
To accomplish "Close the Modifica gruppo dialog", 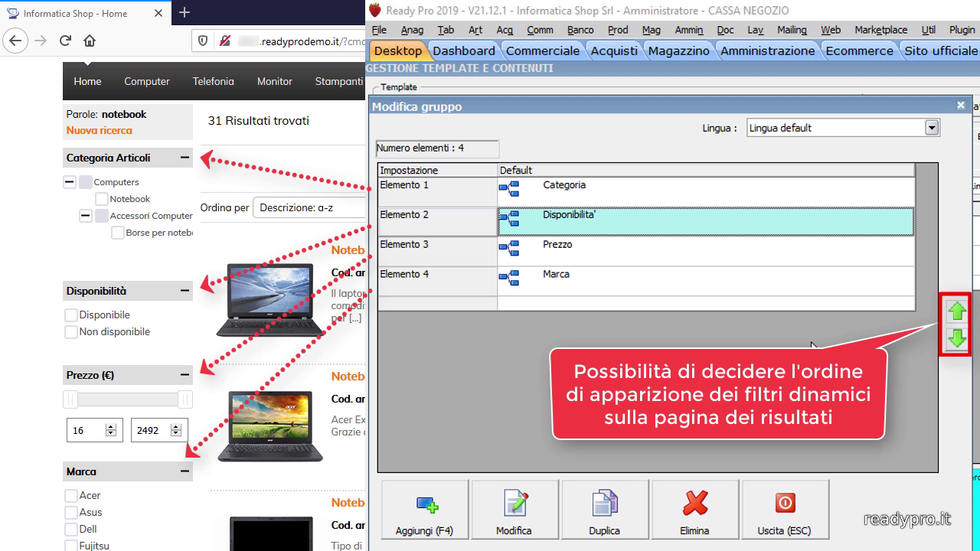I will 961,106.
